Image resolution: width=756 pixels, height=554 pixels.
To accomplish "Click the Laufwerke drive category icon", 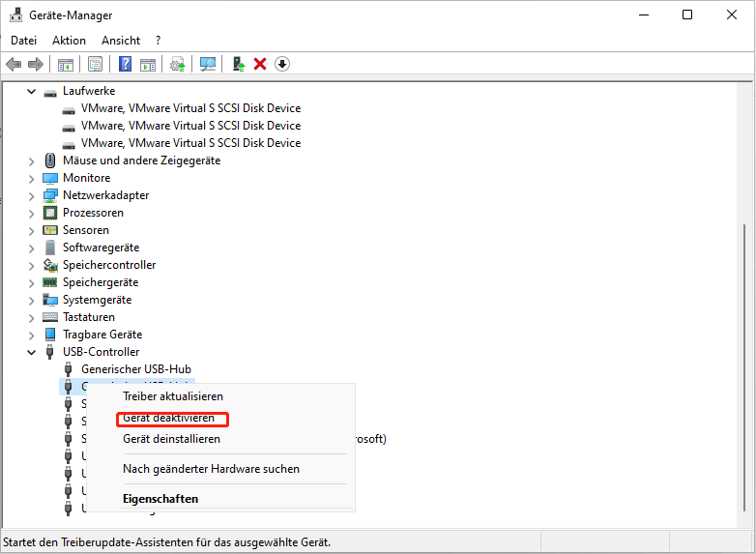I will 50,92.
